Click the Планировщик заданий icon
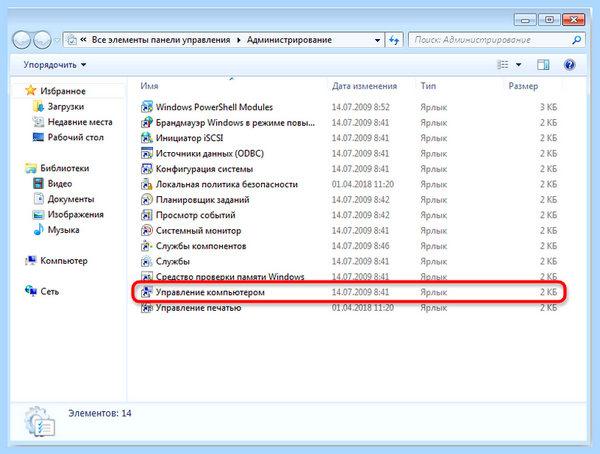The height and width of the screenshot is (454, 600). [x=147, y=199]
